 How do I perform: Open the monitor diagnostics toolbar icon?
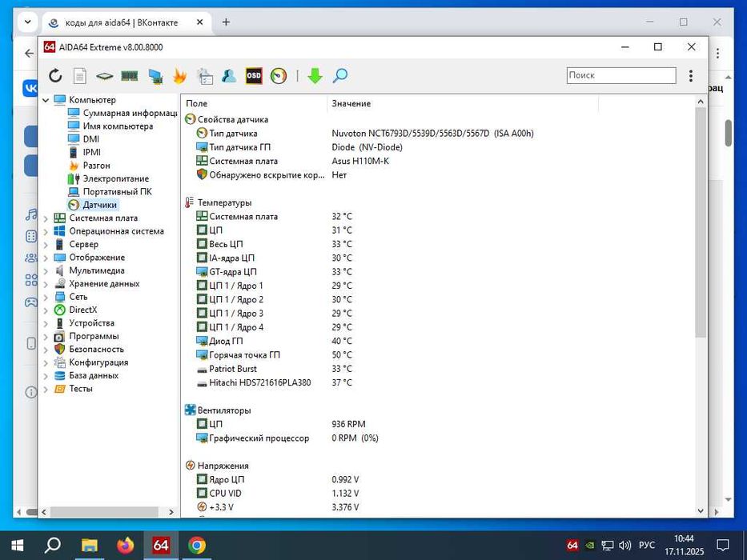[x=155, y=76]
